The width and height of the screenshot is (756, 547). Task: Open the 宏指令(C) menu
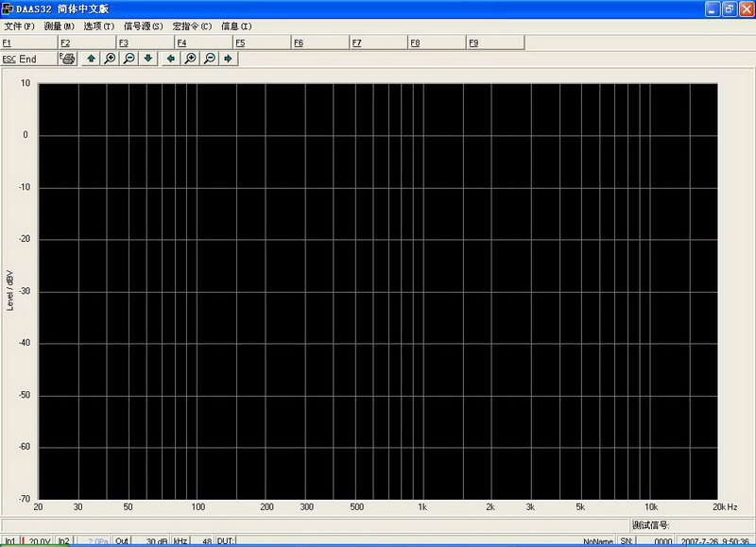pyautogui.click(x=192, y=26)
